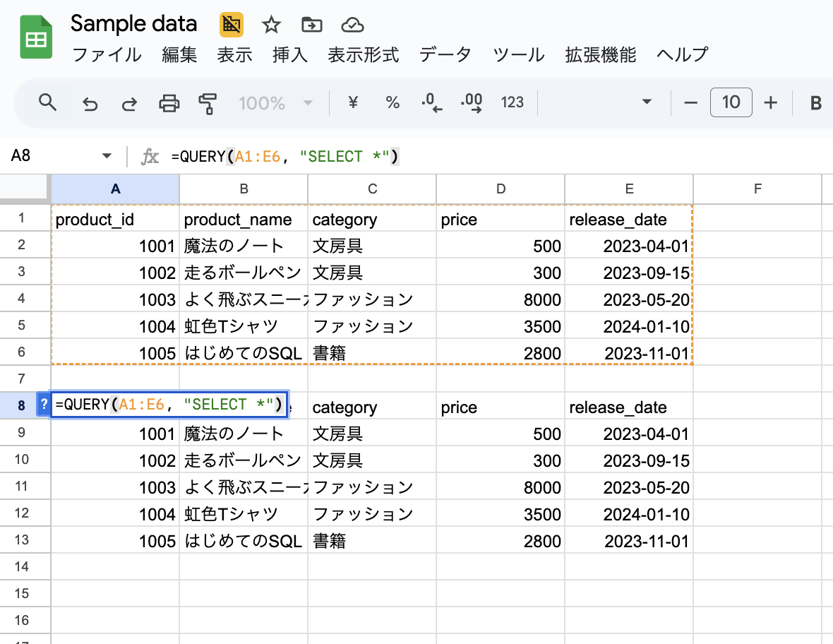
Task: Expand the font family dropdown
Action: tap(646, 103)
